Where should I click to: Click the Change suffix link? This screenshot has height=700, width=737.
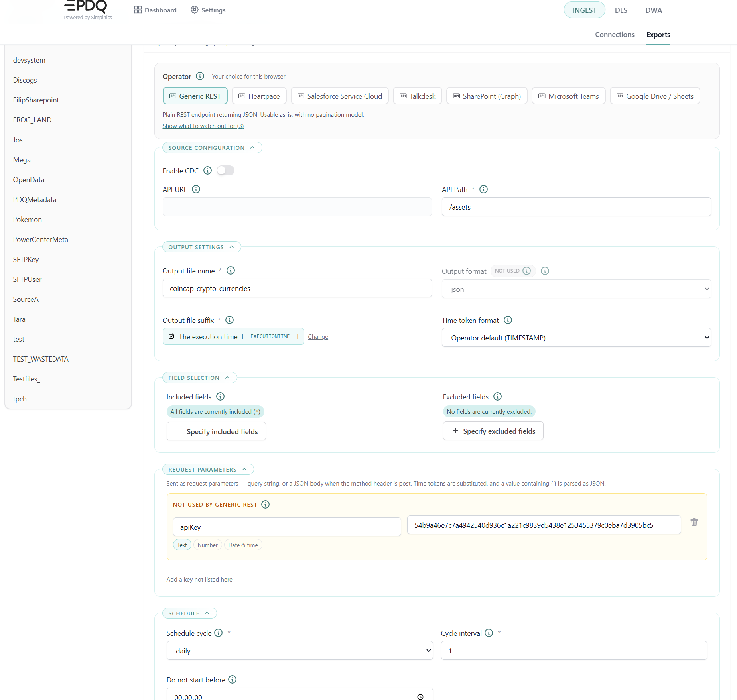point(318,336)
